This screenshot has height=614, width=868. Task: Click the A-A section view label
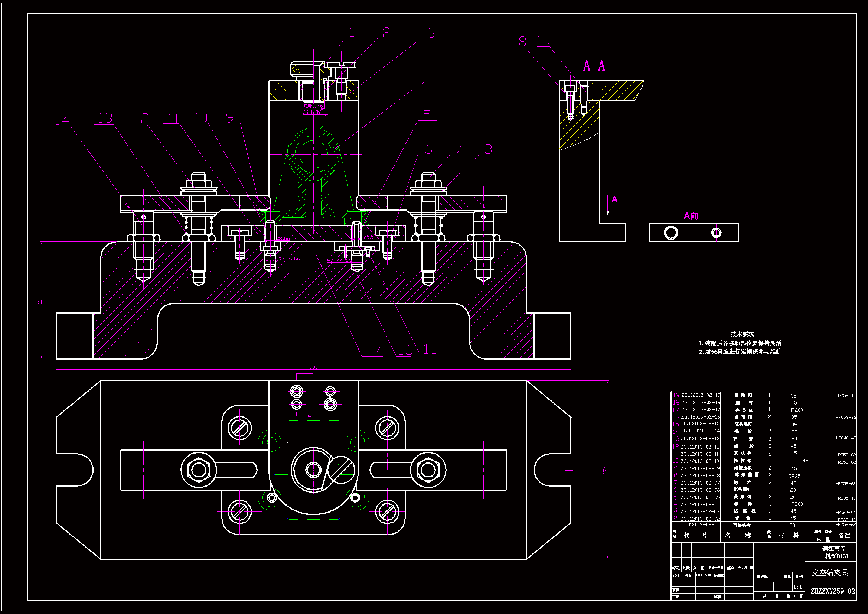(x=594, y=66)
